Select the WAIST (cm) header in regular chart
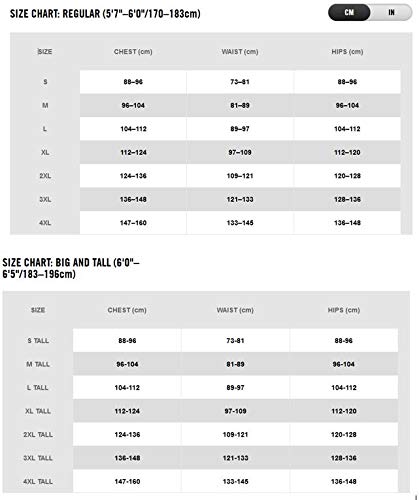 (x=240, y=52)
